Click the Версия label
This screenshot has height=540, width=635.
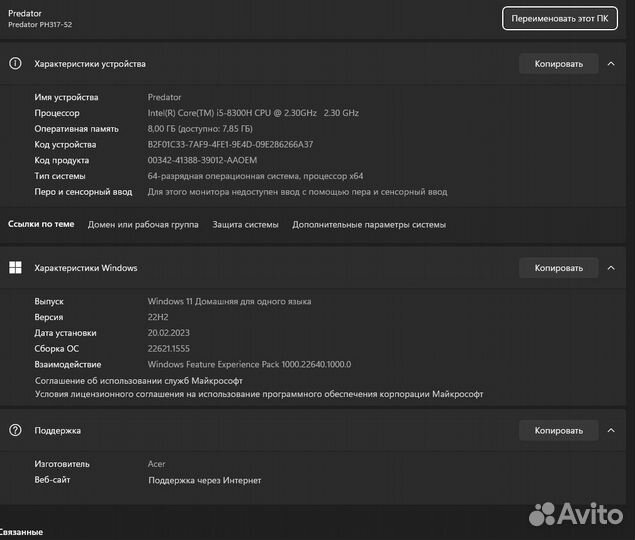(49, 317)
